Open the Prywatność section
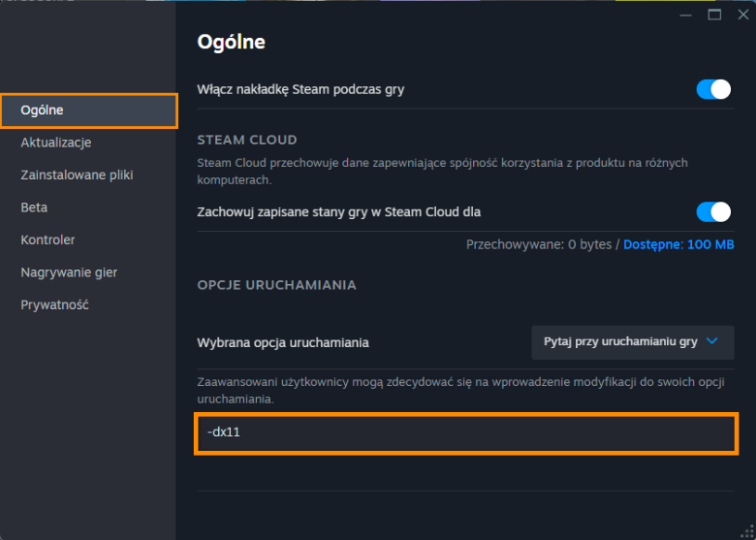Viewport: 756px width, 540px height. [55, 305]
